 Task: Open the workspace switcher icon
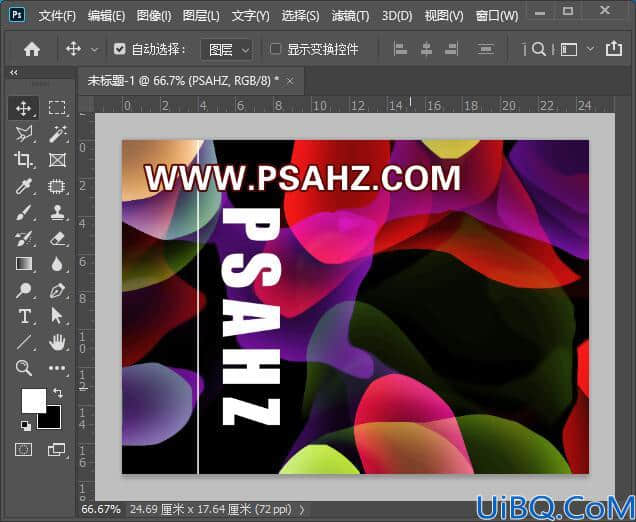pyautogui.click(x=569, y=49)
